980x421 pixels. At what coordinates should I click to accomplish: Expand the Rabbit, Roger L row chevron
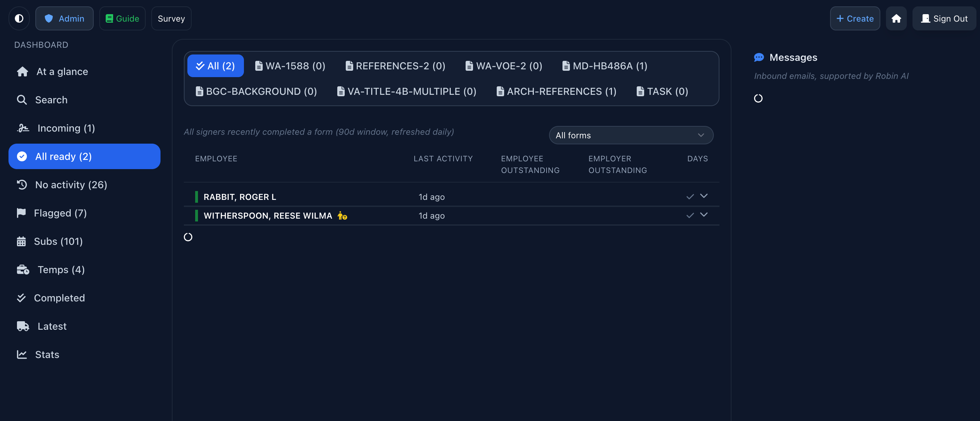tap(704, 196)
